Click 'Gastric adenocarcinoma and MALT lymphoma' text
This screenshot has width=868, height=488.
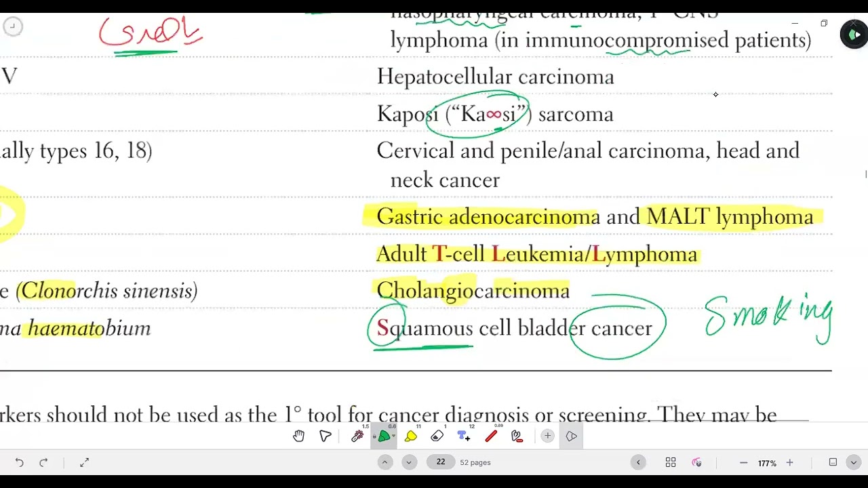click(x=595, y=217)
